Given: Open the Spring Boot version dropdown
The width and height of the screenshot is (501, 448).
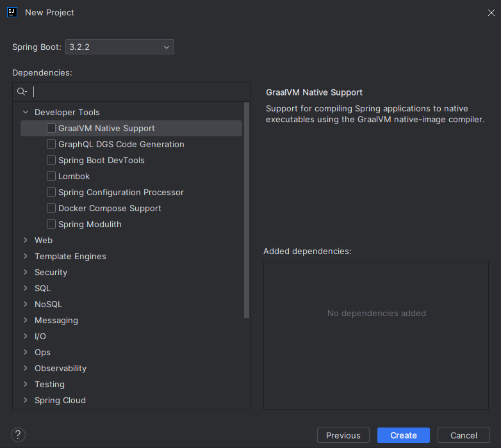Looking at the screenshot, I should pyautogui.click(x=120, y=47).
